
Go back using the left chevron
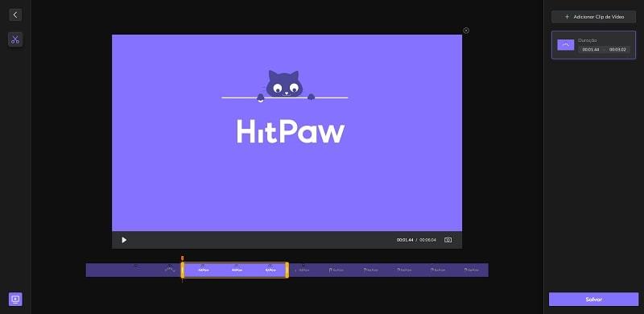click(15, 14)
